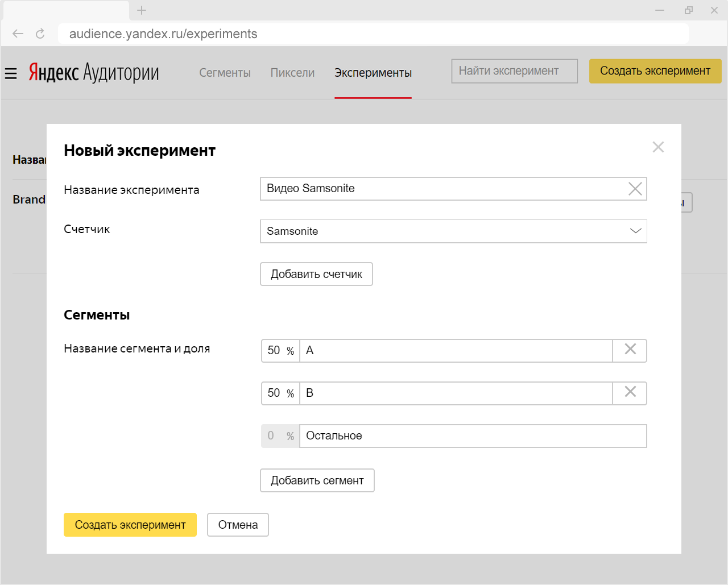The width and height of the screenshot is (728, 585).
Task: Close the Новый эксперимент dialog
Action: point(658,147)
